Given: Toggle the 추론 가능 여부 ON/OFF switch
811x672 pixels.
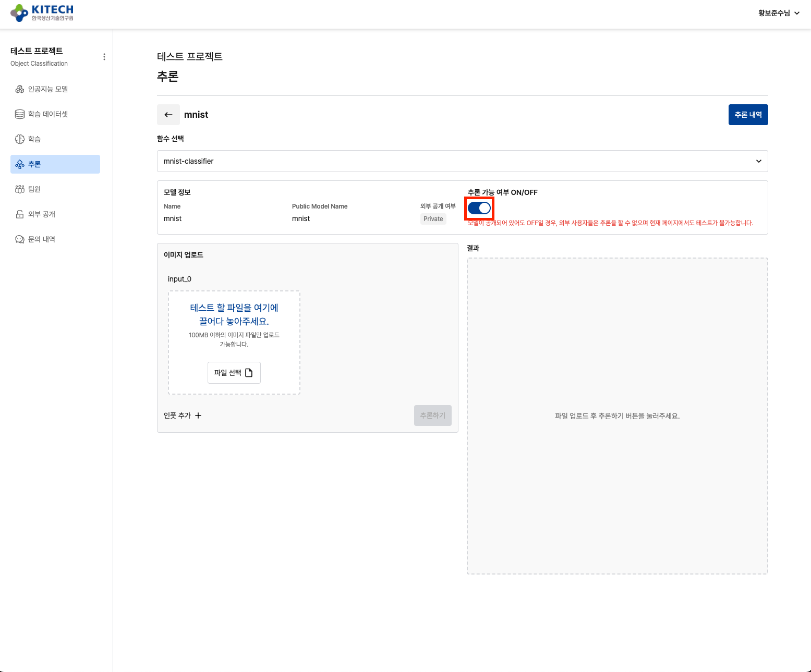Looking at the screenshot, I should tap(479, 209).
